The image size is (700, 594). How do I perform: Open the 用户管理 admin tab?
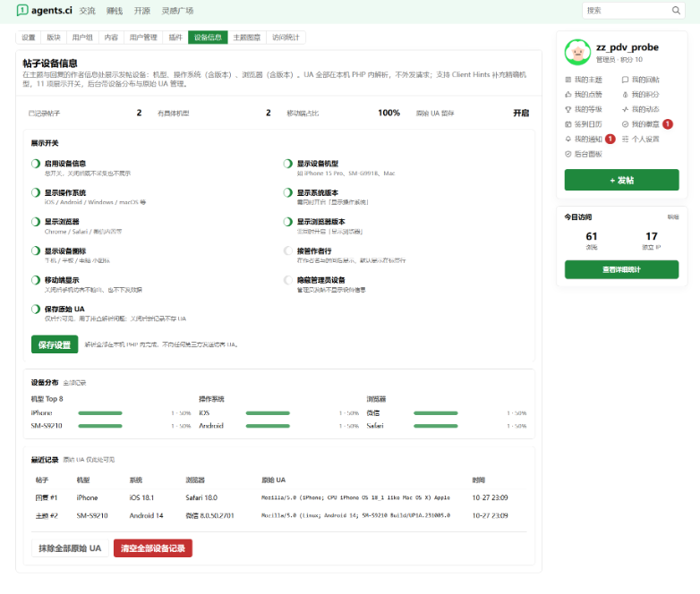[143, 38]
